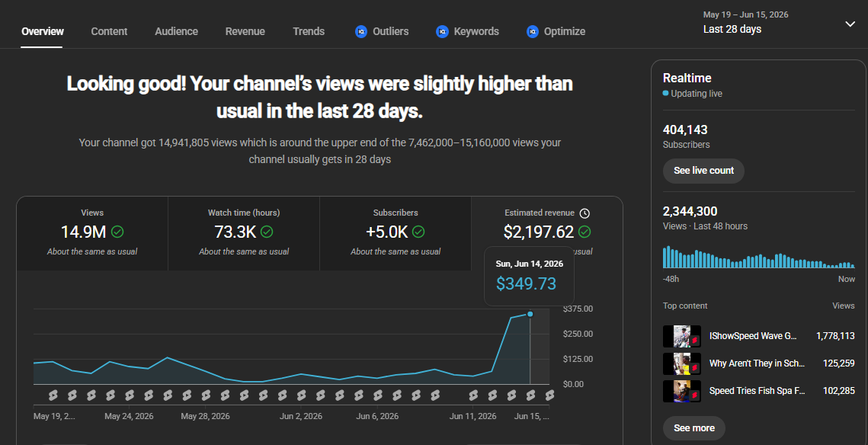The image size is (868, 445).
Task: Click the clock icon next to Estimated revenue
Action: (585, 213)
